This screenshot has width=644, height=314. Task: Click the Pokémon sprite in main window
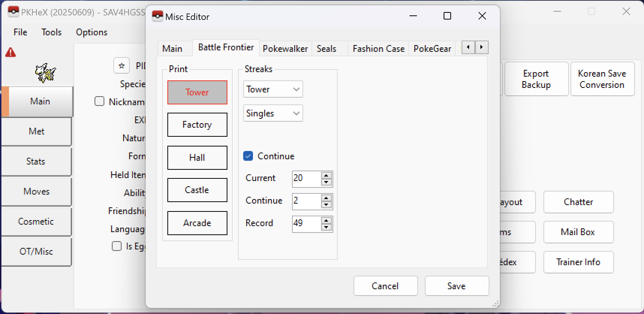pyautogui.click(x=45, y=73)
